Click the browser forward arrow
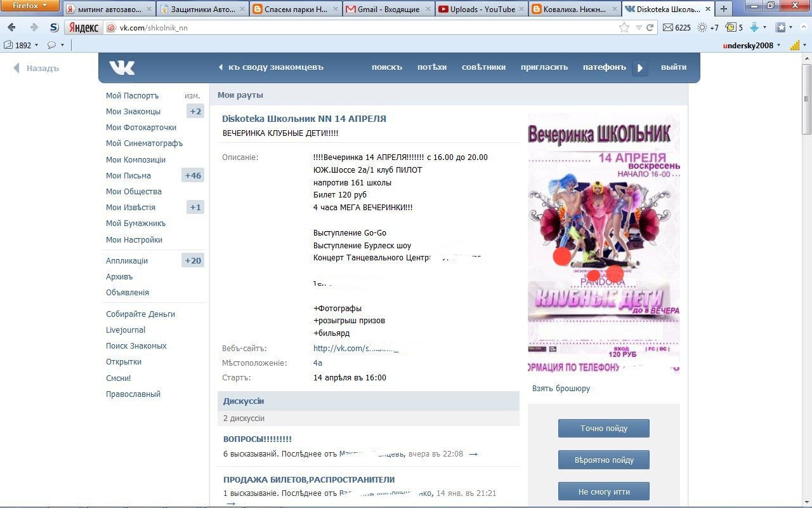Image resolution: width=812 pixels, height=508 pixels. coord(34,28)
